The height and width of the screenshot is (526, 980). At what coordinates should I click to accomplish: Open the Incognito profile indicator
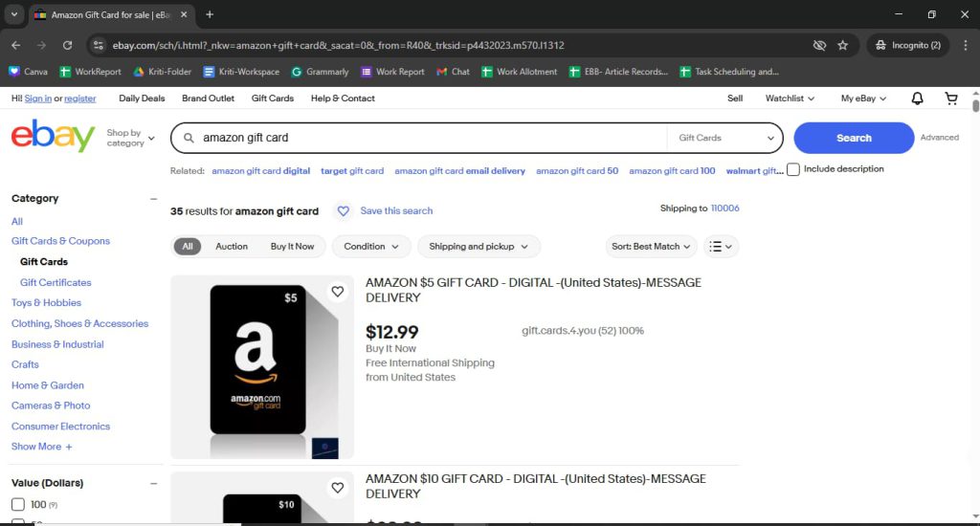click(x=908, y=45)
